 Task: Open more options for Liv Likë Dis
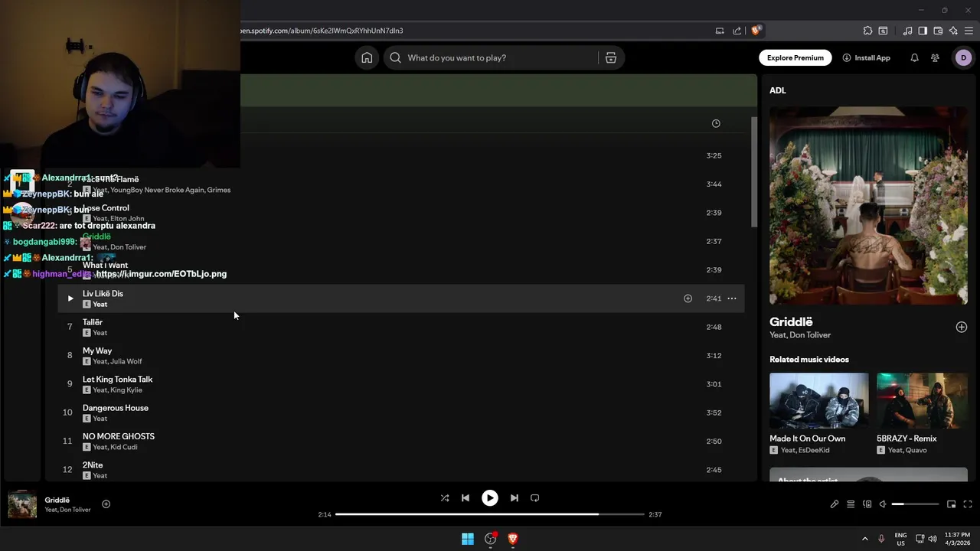click(x=732, y=298)
